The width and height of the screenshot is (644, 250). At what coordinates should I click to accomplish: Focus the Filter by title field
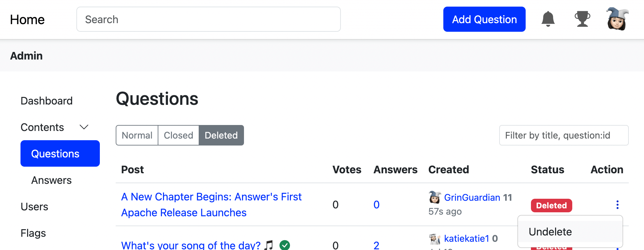[564, 135]
